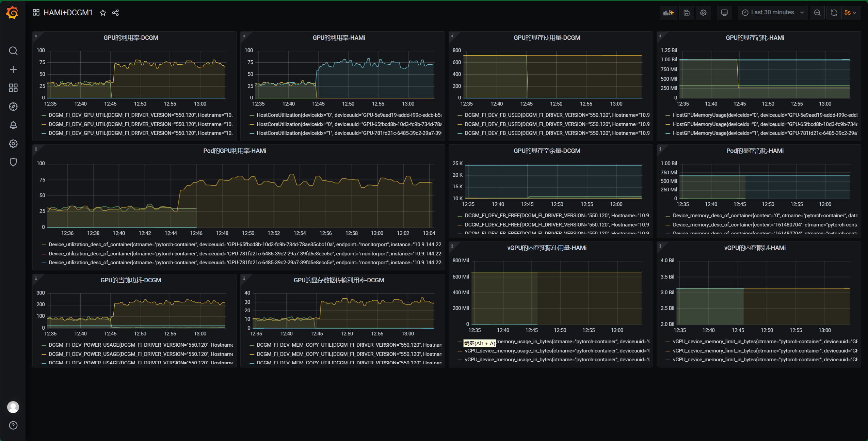Open the GPU的当前功耗-DCGM panel title menu
Screen dimensions: 868x441
pyautogui.click(x=131, y=280)
